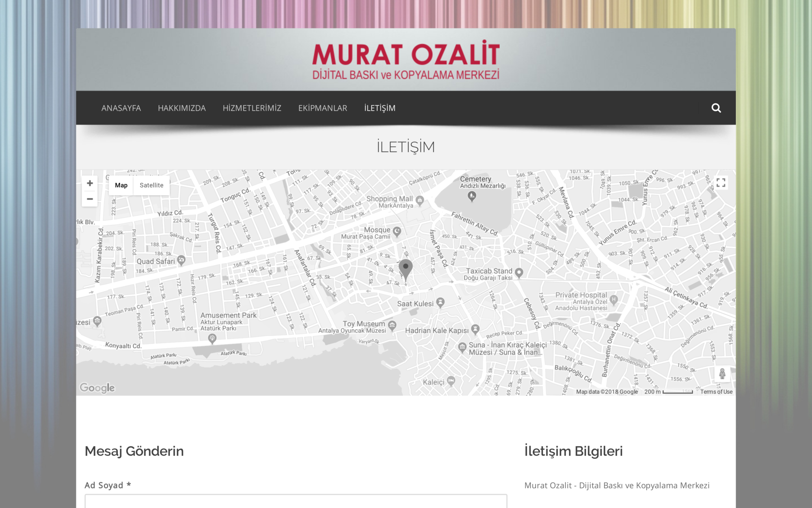Click the Quad Safari map pin
The image size is (812, 508).
181,260
